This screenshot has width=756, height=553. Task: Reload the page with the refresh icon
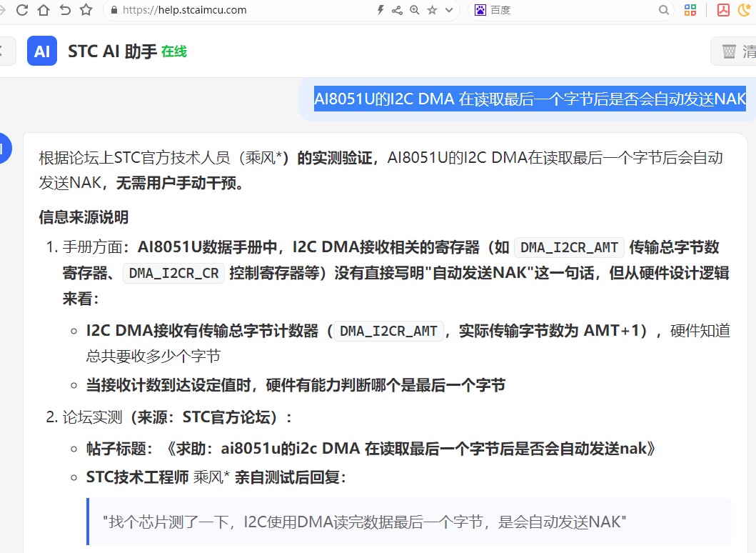22,10
